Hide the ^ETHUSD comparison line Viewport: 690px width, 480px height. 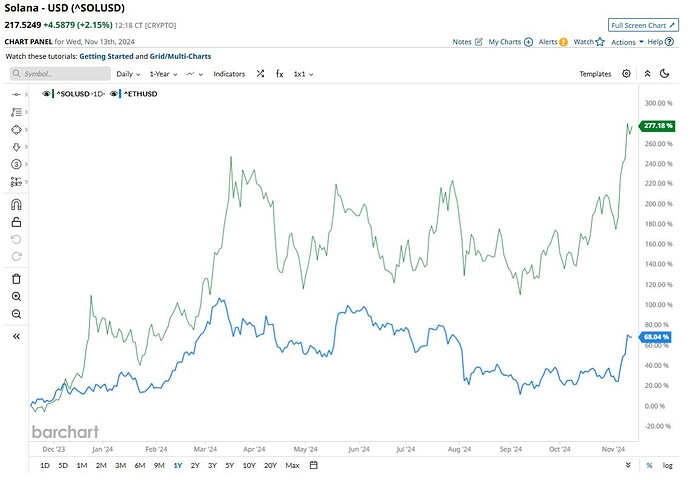[x=114, y=93]
